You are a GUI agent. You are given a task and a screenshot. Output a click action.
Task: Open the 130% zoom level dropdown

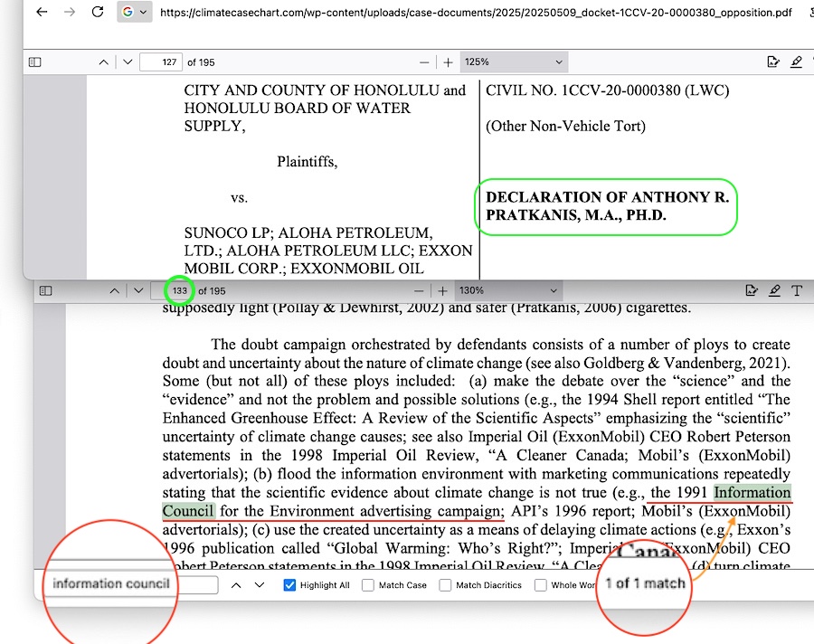(508, 291)
